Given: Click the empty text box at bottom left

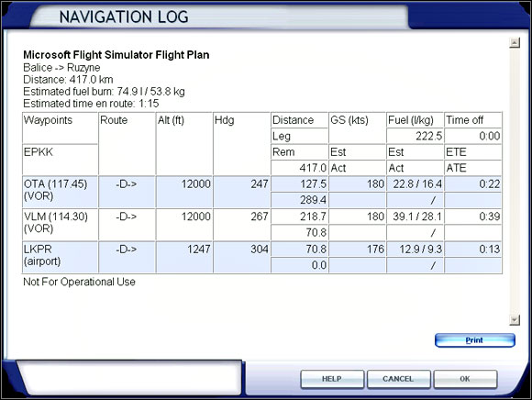Looking at the screenshot, I should tap(130, 378).
